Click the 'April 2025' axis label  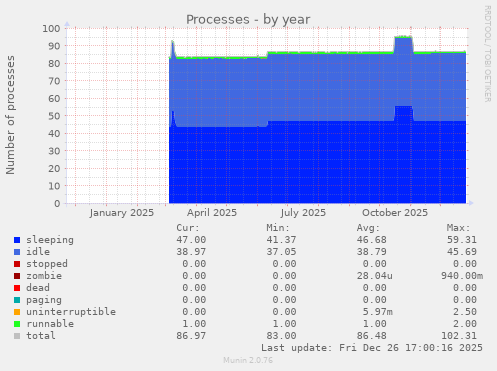pos(212,213)
